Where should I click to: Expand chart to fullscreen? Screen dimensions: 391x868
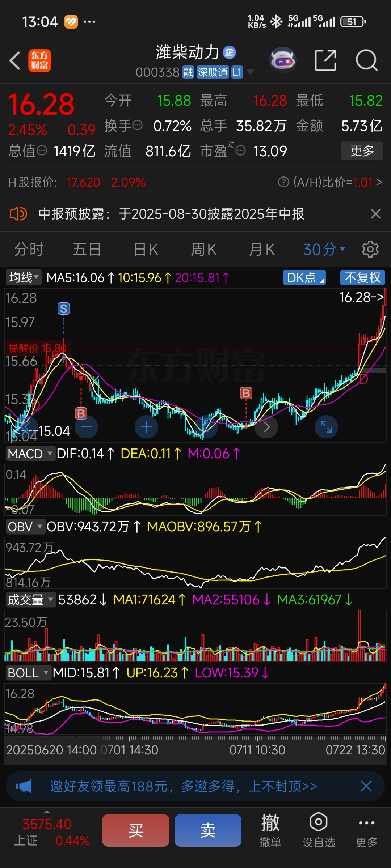[326, 427]
